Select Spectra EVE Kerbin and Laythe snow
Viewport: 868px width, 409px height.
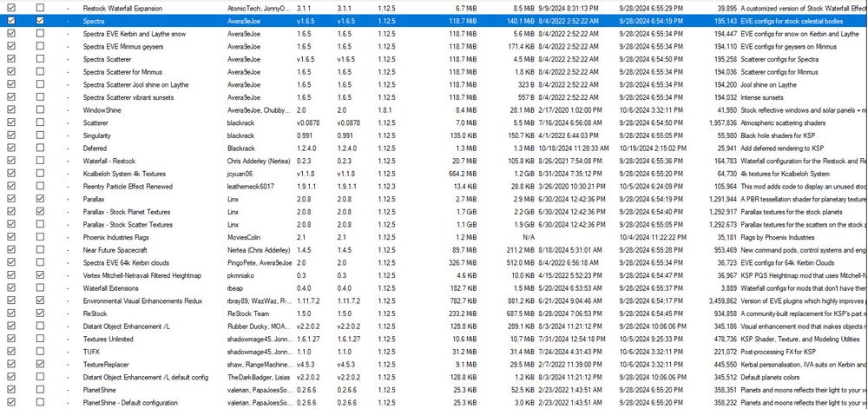[434, 34]
